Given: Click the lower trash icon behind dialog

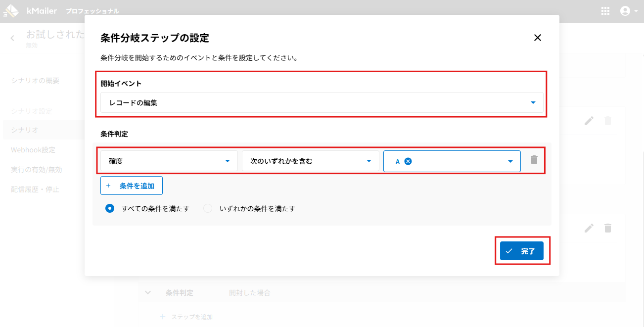Looking at the screenshot, I should (x=608, y=228).
